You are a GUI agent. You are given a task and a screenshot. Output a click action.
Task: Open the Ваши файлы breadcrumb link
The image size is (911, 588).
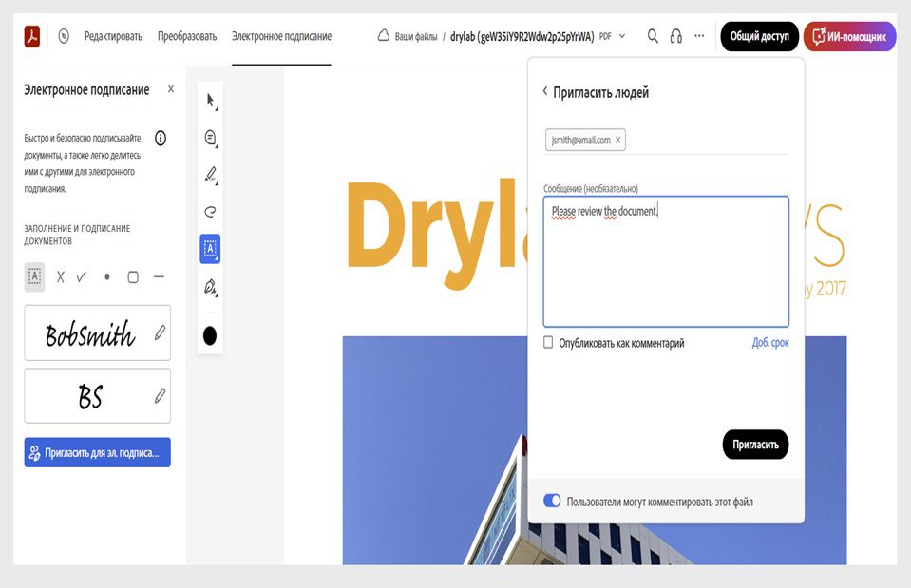point(416,37)
